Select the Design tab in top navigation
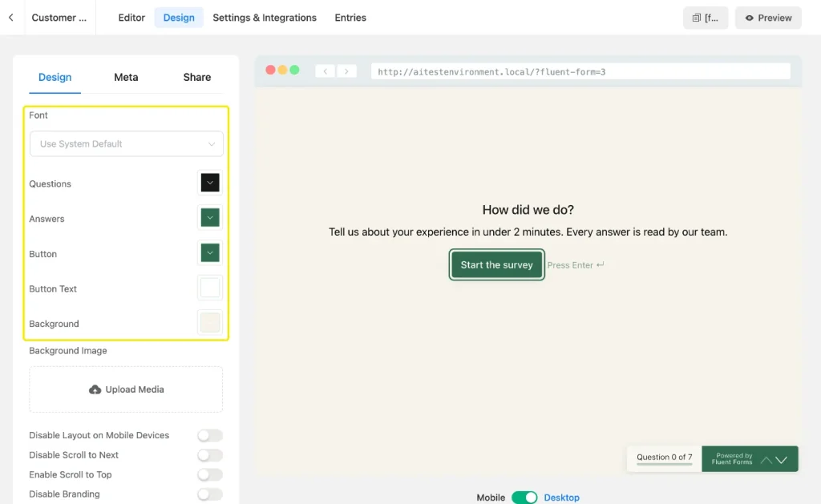This screenshot has height=504, width=821. [x=179, y=18]
